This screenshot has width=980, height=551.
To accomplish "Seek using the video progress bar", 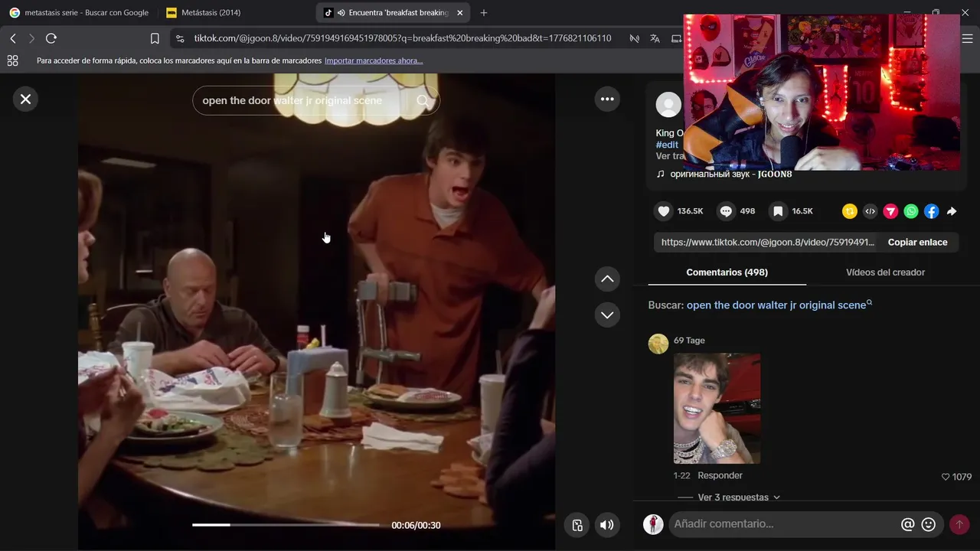I will click(286, 525).
